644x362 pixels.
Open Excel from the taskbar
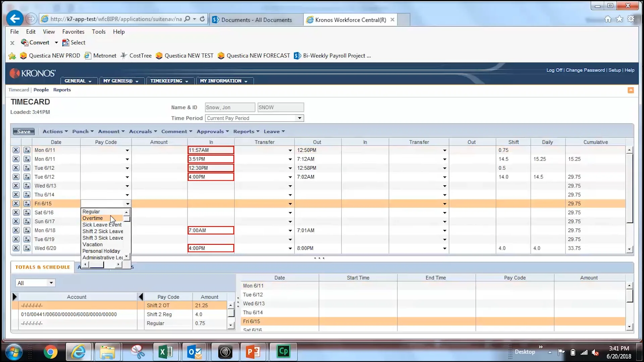[165, 352]
